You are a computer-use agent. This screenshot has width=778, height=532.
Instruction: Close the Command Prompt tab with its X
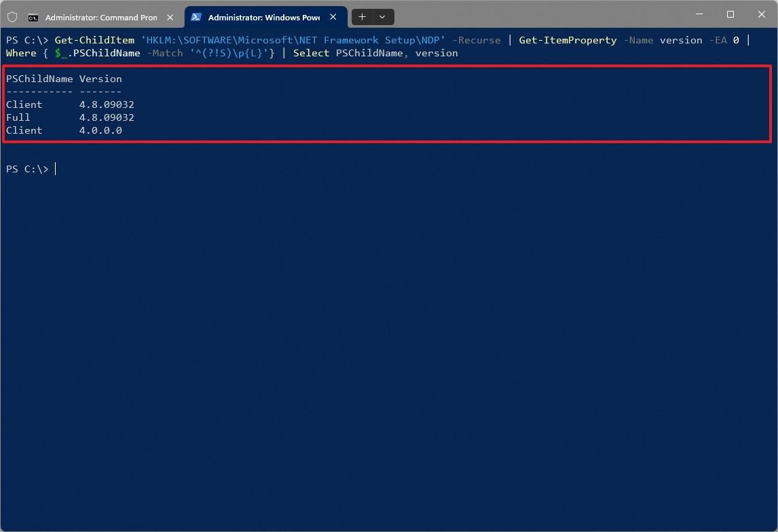pos(170,16)
